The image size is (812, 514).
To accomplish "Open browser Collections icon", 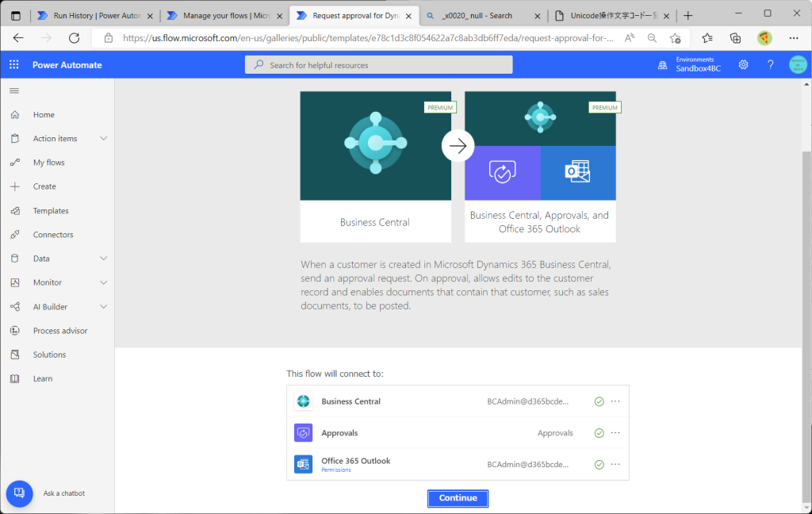I will pyautogui.click(x=735, y=38).
